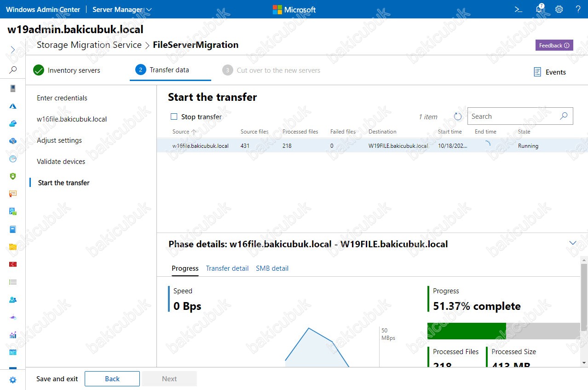
Task: Switch to the SMB detail tab
Action: point(272,268)
